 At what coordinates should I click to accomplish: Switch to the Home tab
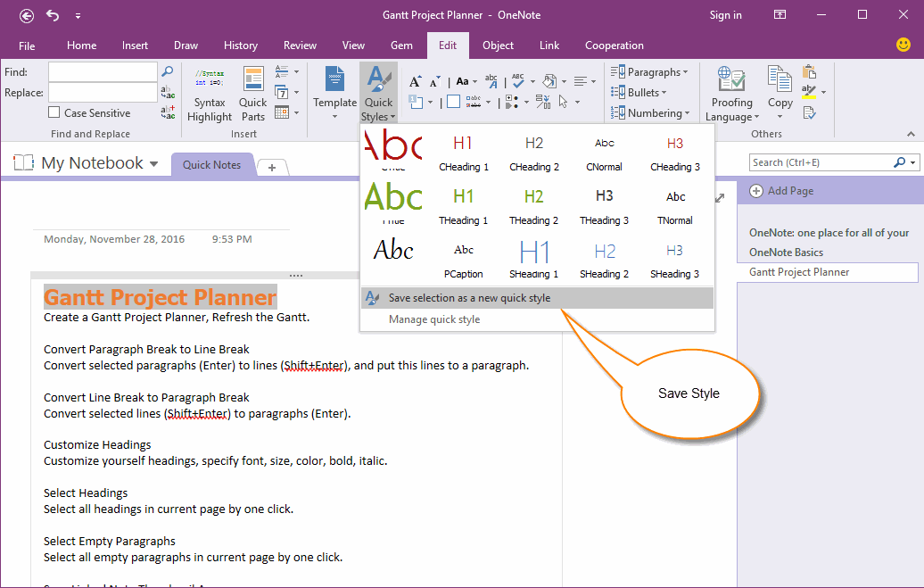tap(81, 46)
